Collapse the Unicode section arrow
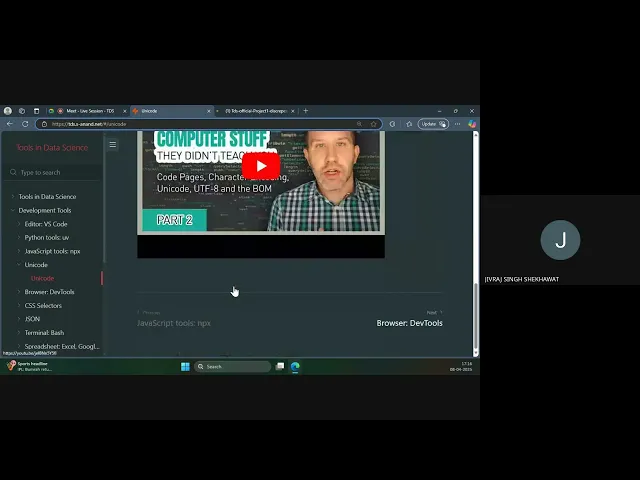Image resolution: width=640 pixels, height=480 pixels. click(x=19, y=264)
